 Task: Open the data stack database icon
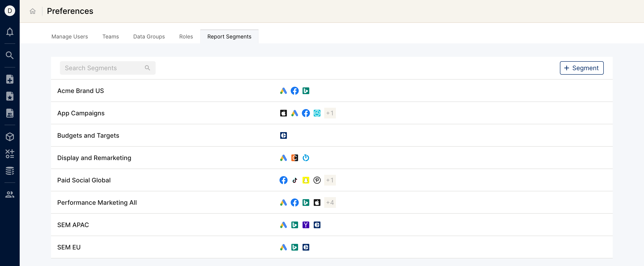point(10,171)
